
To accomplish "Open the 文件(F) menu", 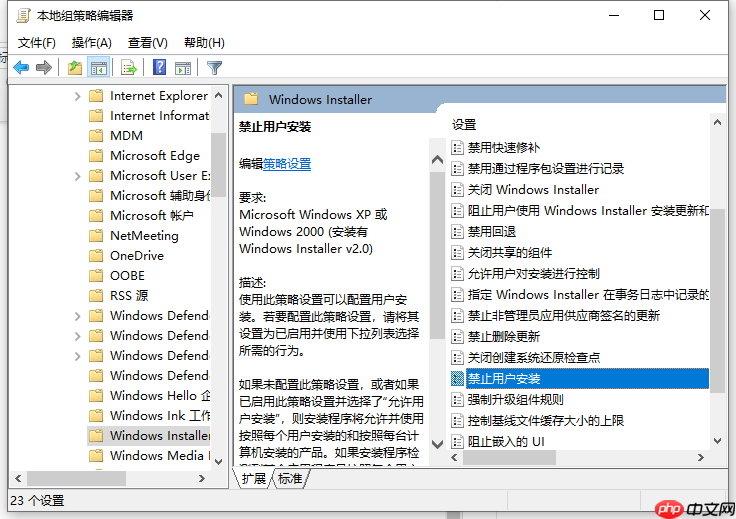I will tap(37, 43).
